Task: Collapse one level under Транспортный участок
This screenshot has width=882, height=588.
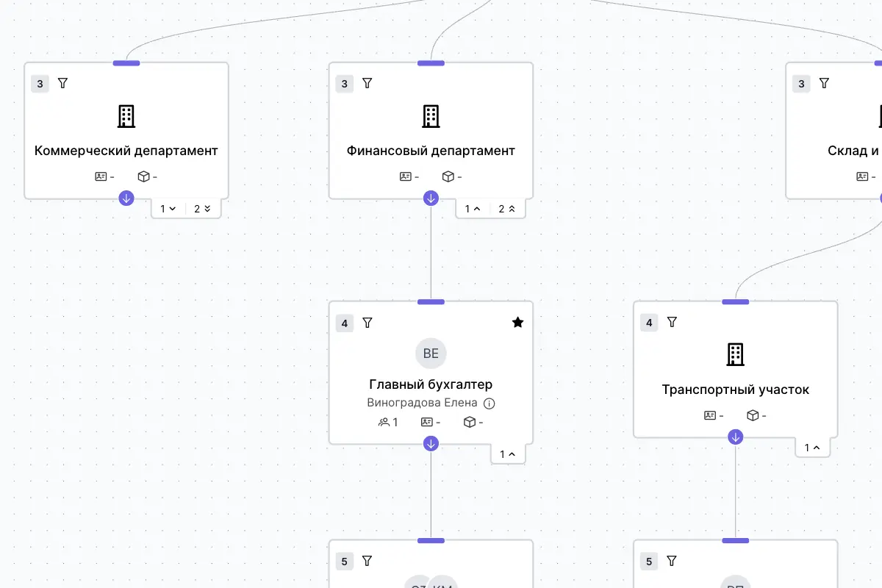Action: [x=812, y=448]
